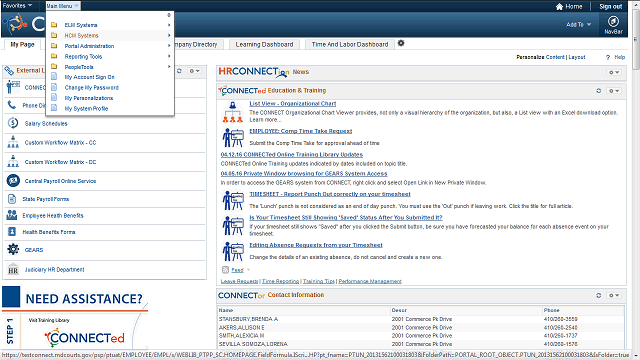The height and width of the screenshot is (360, 640).
Task: Click the State Payroll Forms document icon
Action: click(x=12, y=199)
